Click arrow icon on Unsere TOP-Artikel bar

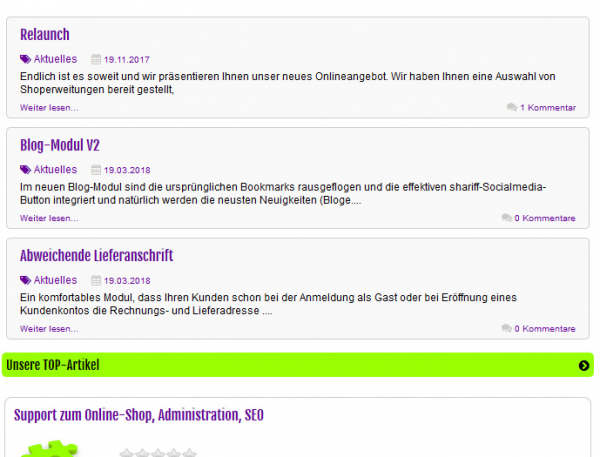(584, 366)
